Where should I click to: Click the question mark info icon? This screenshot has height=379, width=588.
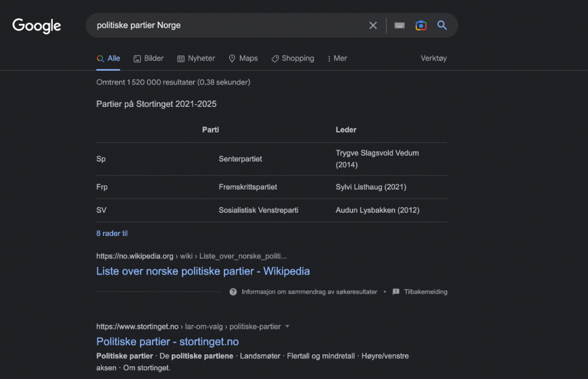pos(233,292)
